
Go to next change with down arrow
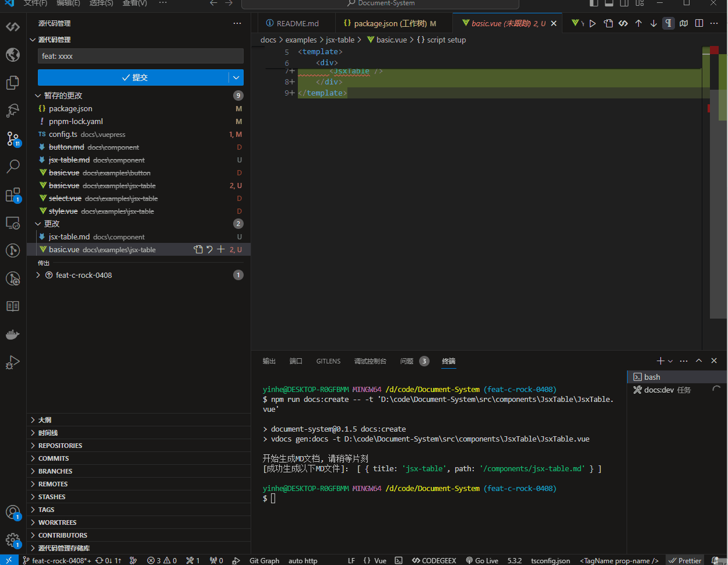tap(653, 23)
